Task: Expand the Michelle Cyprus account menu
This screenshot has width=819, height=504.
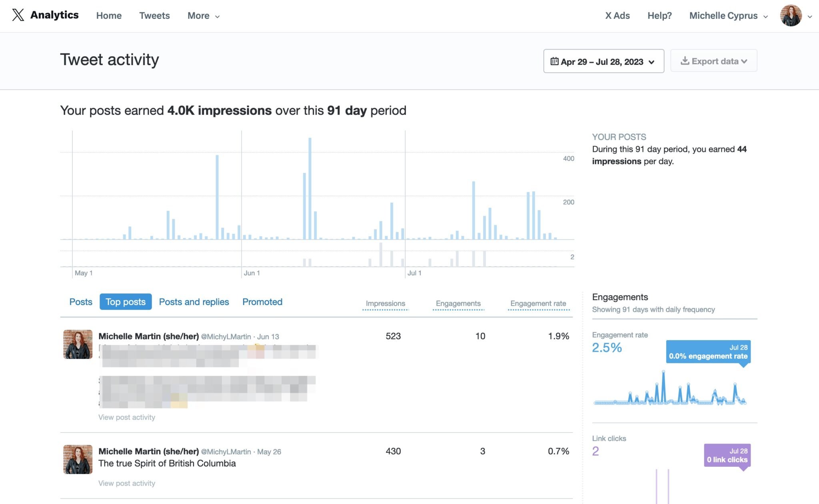Action: tap(728, 16)
